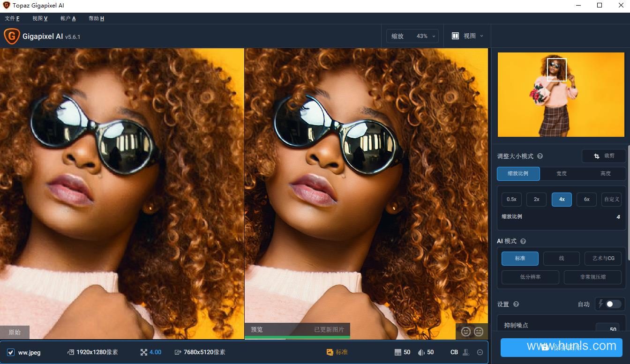Choose the 低分辨率 AI mode
The image size is (630, 364).
coord(530,277)
